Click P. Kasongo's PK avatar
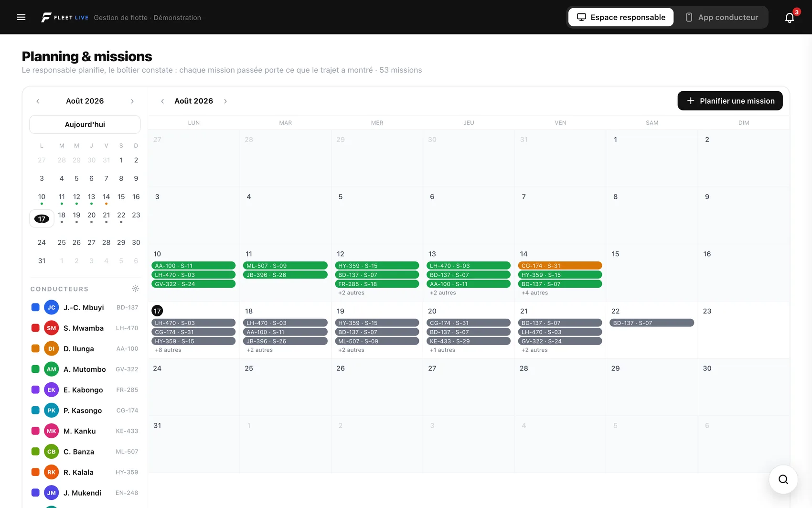This screenshot has width=812, height=508. tap(52, 410)
